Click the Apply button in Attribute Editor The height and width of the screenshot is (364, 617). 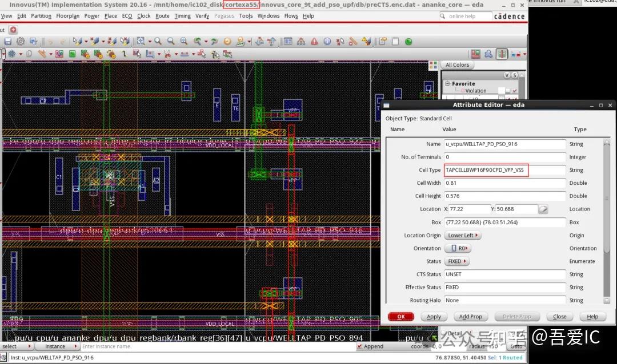coord(434,317)
